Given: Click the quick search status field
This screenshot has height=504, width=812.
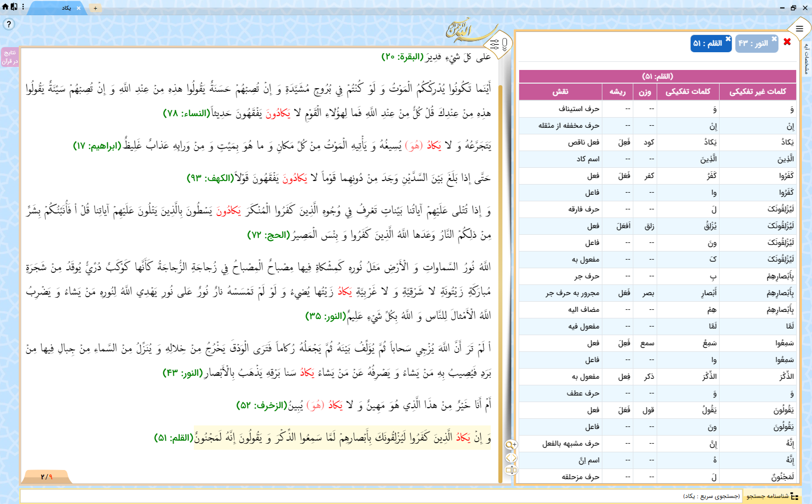Looking at the screenshot, I should tap(381, 496).
